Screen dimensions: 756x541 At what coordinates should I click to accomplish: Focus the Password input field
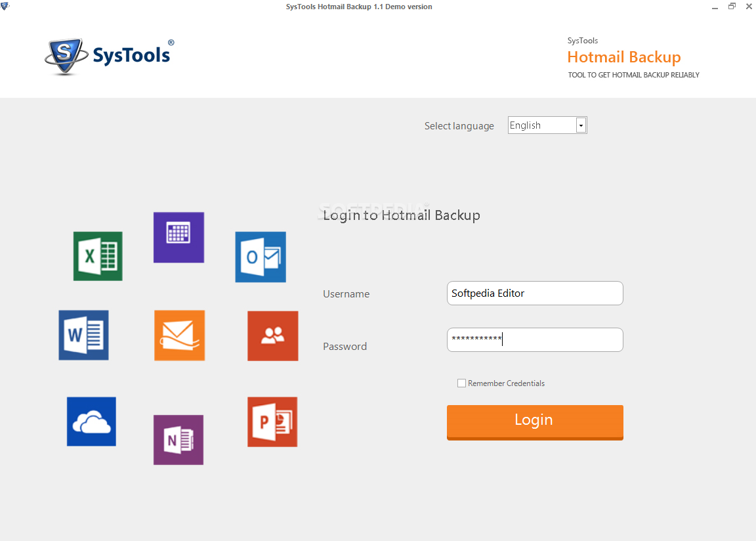coord(535,340)
